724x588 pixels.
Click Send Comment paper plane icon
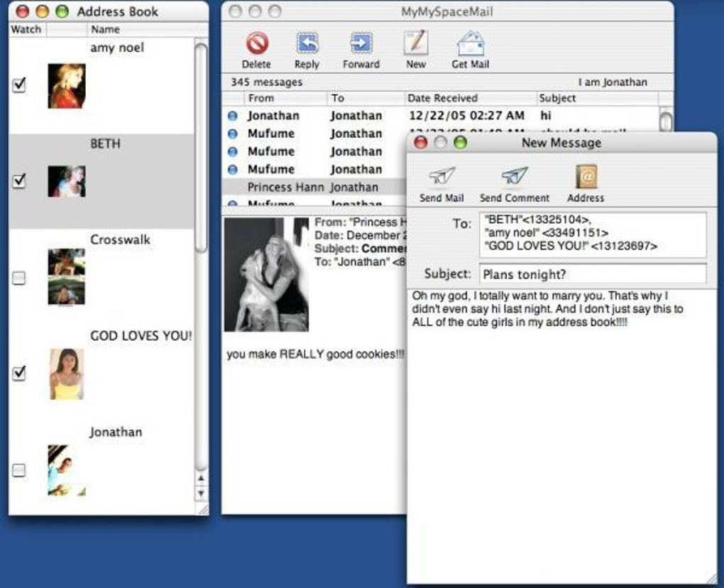click(515, 176)
